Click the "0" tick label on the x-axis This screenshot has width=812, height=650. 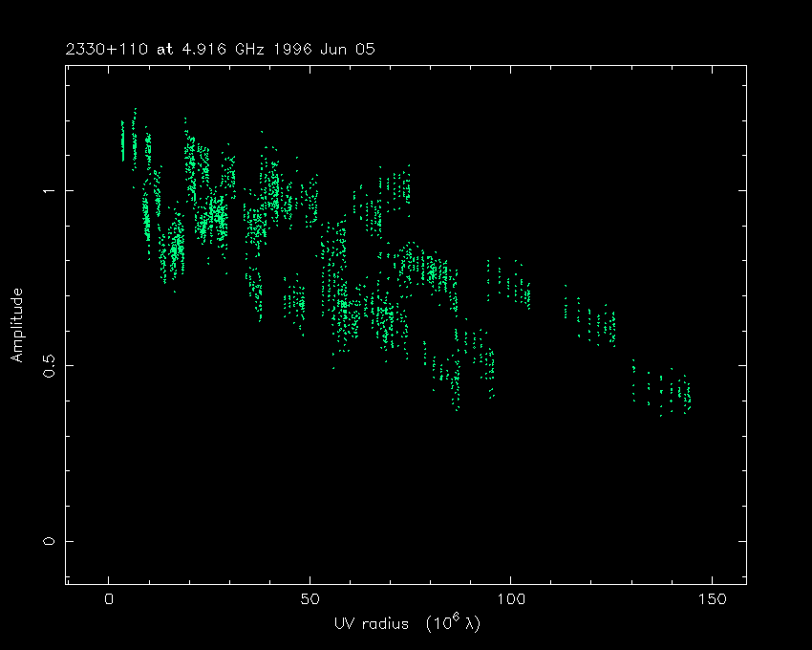point(109,599)
